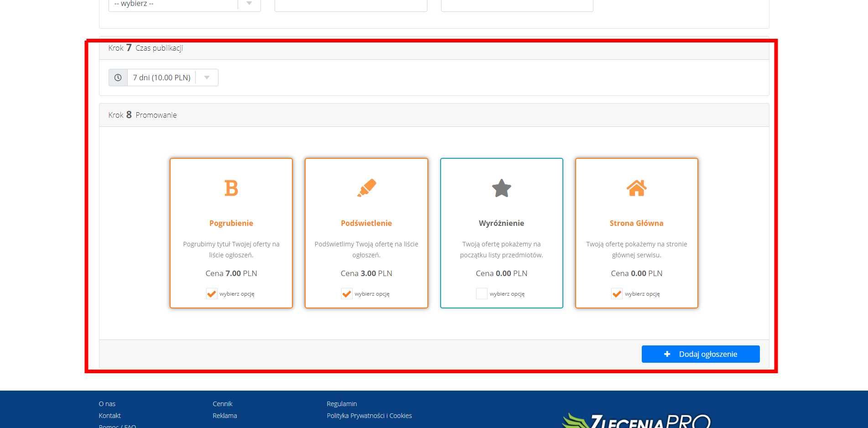Open 'Polityka Prywatności i Cookies' link

[369, 416]
